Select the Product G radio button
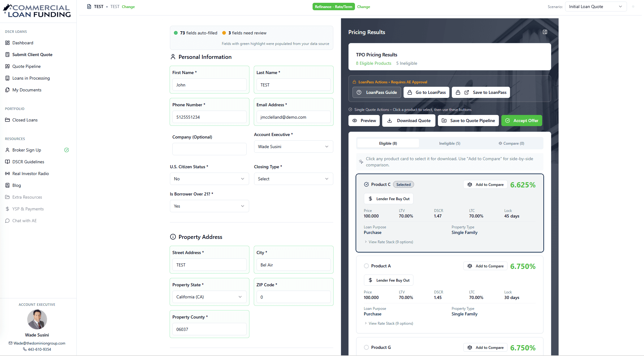The height and width of the screenshot is (356, 644). tap(366, 347)
